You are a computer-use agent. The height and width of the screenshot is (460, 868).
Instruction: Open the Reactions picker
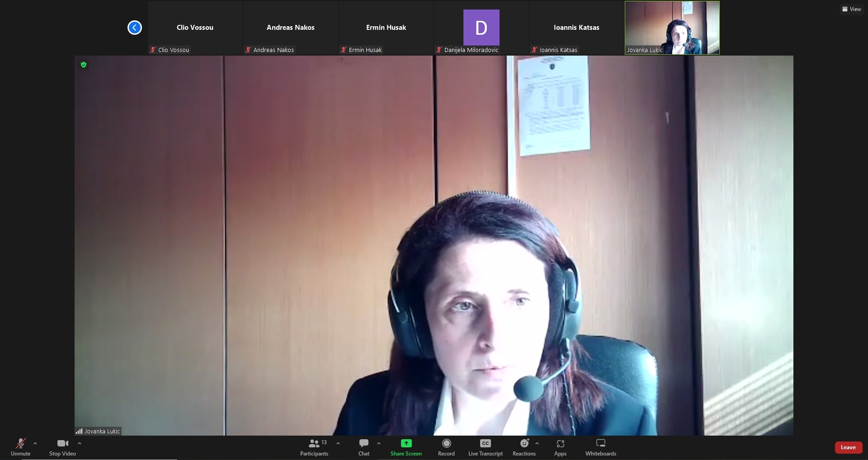(x=524, y=447)
